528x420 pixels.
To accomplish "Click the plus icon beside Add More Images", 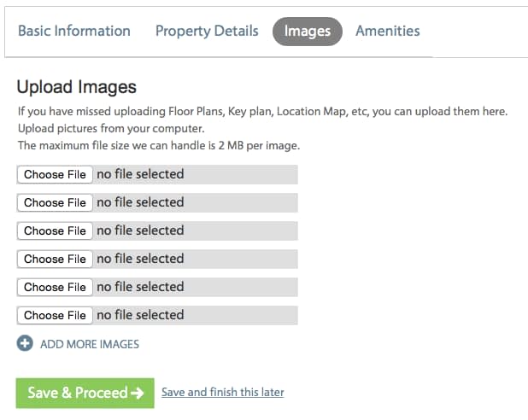I will (25, 343).
